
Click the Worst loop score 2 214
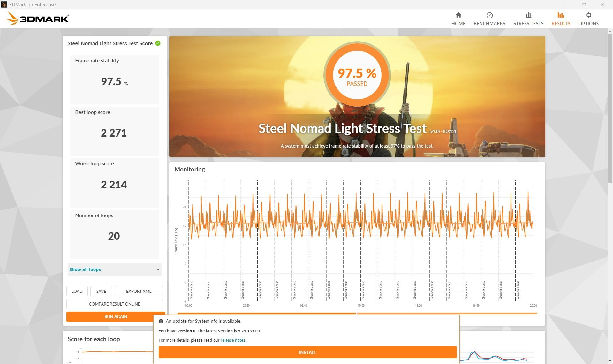coord(114,185)
